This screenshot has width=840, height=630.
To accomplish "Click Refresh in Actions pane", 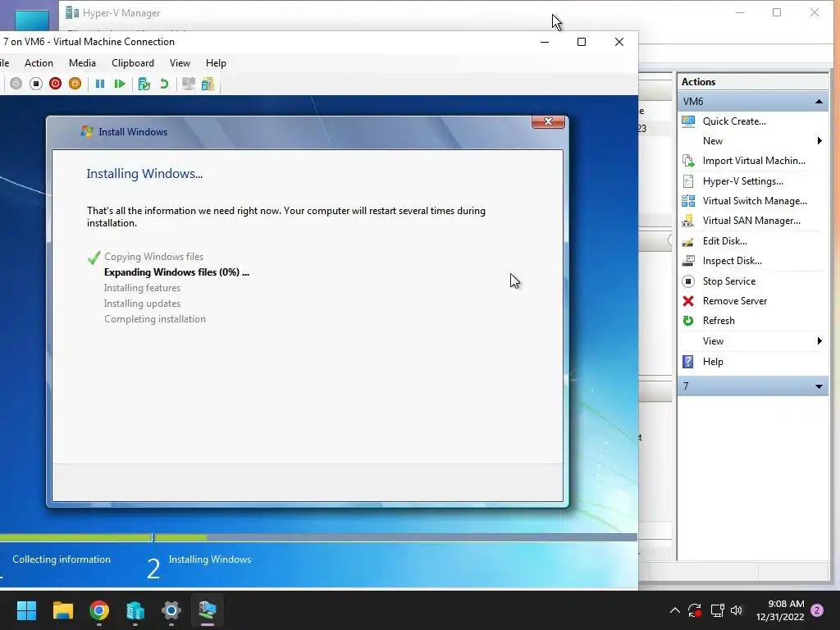I will point(719,321).
